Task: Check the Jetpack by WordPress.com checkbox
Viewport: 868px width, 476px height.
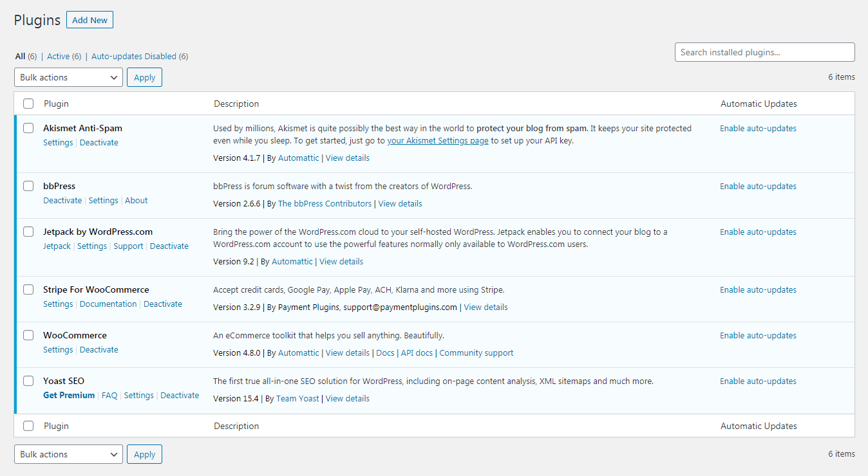Action: [28, 232]
